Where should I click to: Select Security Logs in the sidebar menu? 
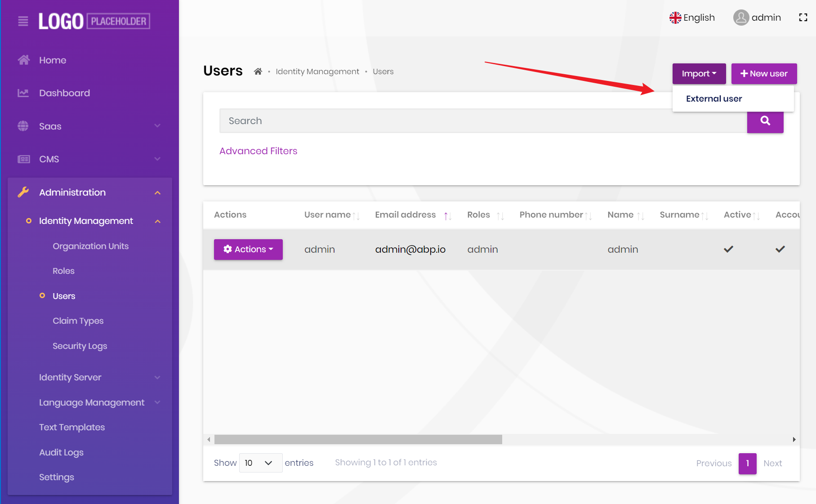pyautogui.click(x=80, y=346)
